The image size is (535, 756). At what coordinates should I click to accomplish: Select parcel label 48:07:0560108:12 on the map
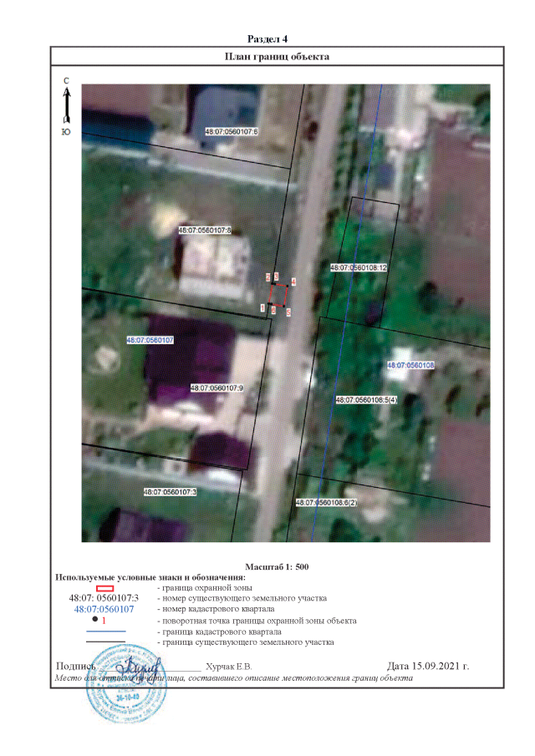click(359, 267)
